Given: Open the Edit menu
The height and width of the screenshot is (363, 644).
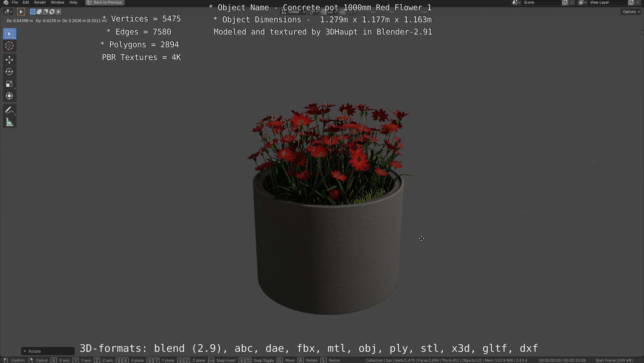Looking at the screenshot, I should point(26,3).
